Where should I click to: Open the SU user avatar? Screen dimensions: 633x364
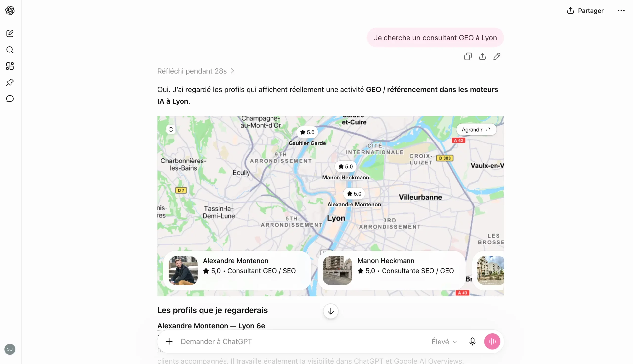click(x=10, y=349)
